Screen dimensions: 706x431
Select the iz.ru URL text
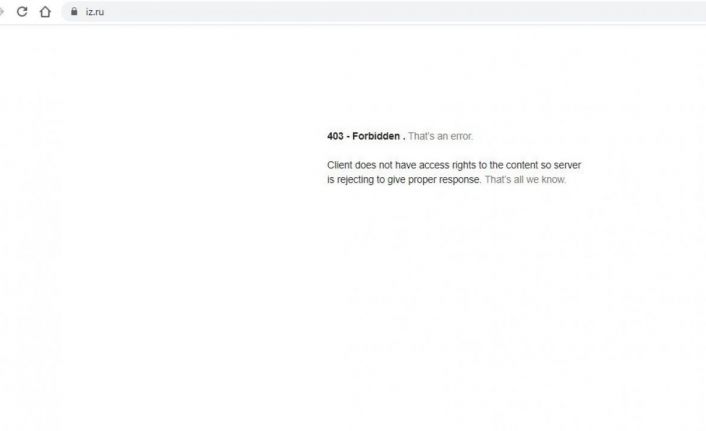pyautogui.click(x=95, y=12)
